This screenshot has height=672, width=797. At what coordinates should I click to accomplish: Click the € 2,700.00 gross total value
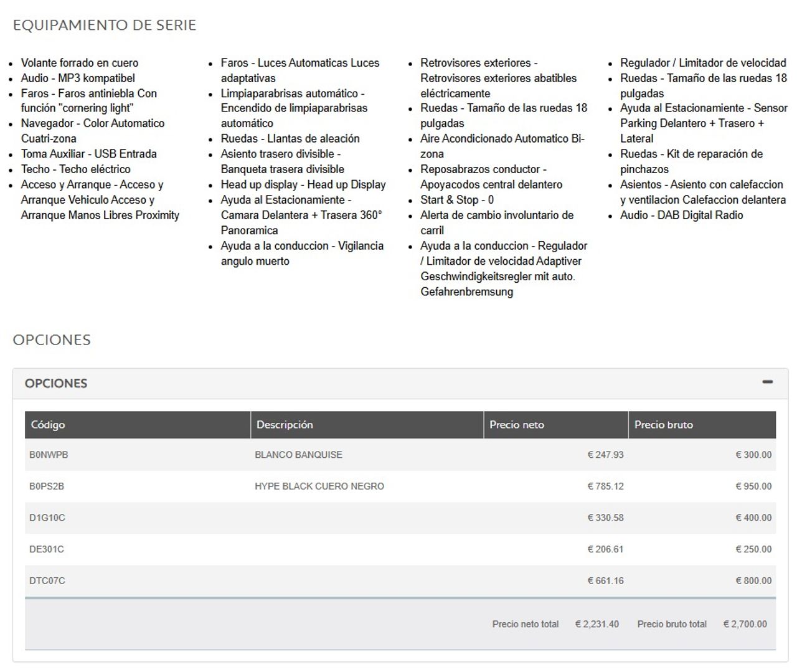click(745, 624)
